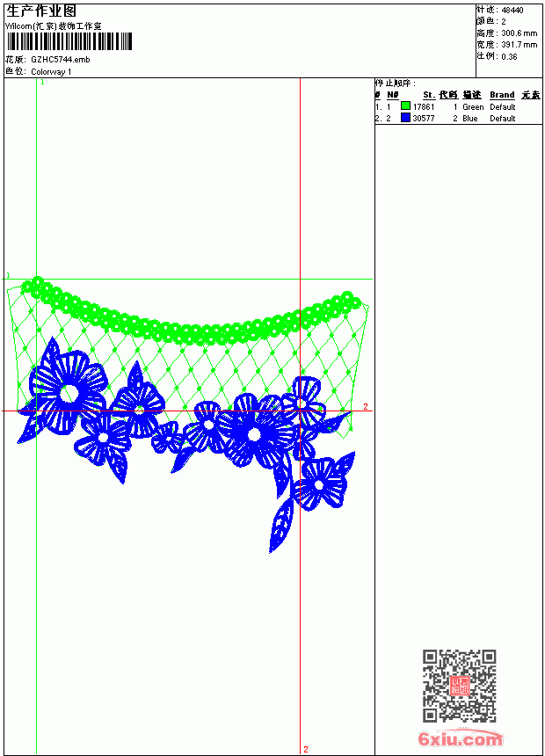Click the large center blue flower
The width and height of the screenshot is (545, 756).
pyautogui.click(x=254, y=433)
